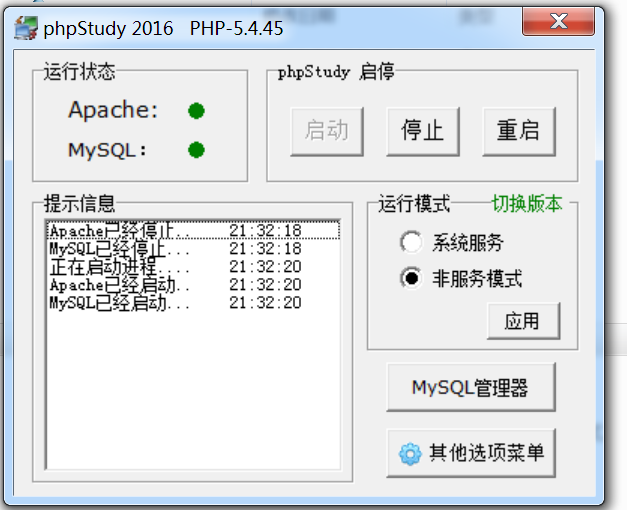Apply run mode with the 应用 button
The image size is (627, 510).
click(x=523, y=321)
